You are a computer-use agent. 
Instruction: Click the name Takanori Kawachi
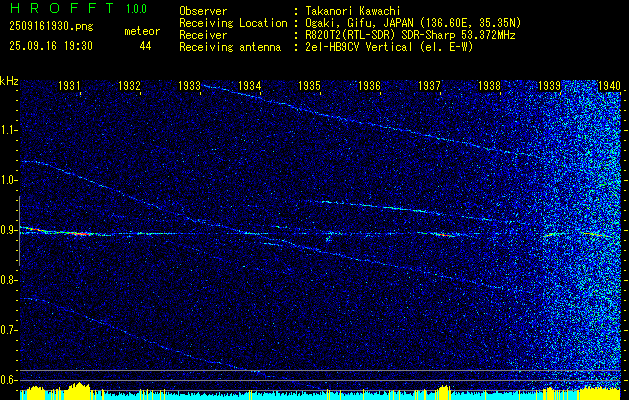(x=353, y=11)
